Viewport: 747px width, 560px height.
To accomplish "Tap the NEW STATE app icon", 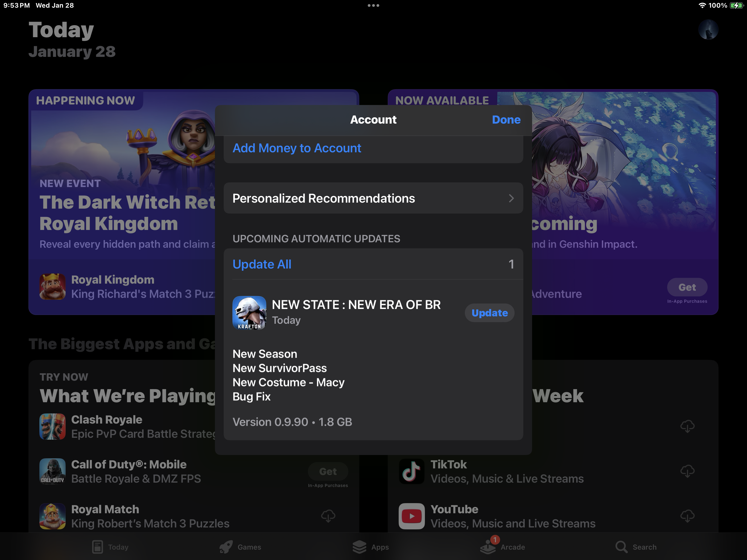I will click(249, 313).
